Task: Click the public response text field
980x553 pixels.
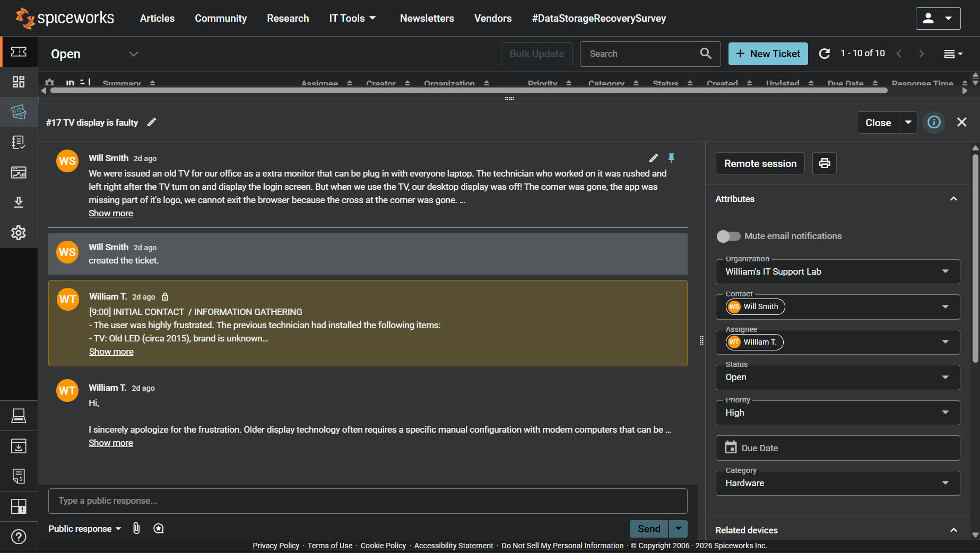Action: pos(367,501)
